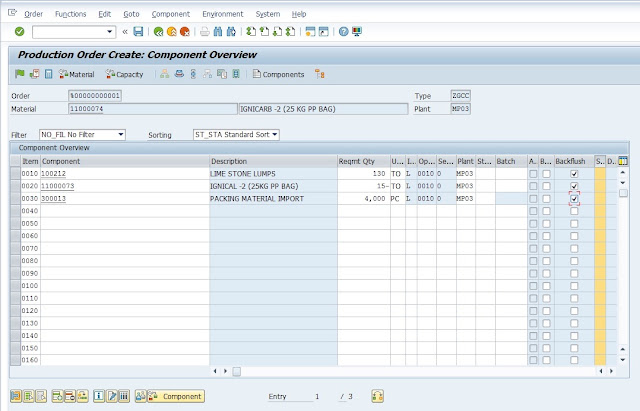Click the Next page icon

[277, 31]
